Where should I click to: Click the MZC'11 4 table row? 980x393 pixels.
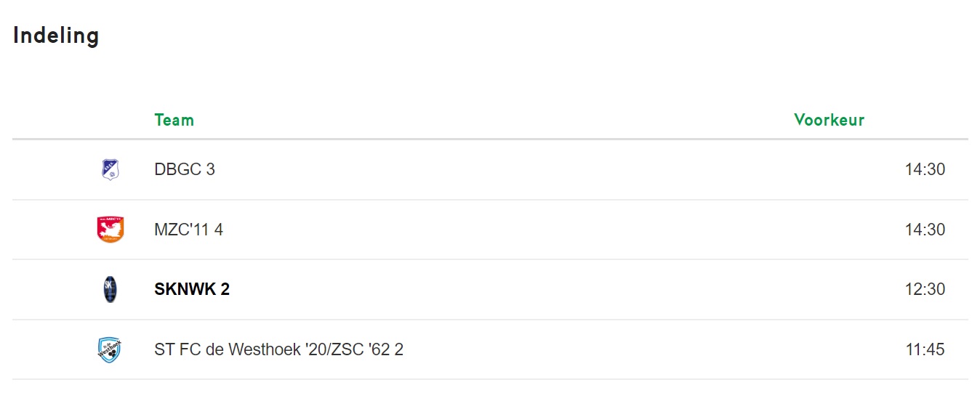pyautogui.click(x=490, y=230)
